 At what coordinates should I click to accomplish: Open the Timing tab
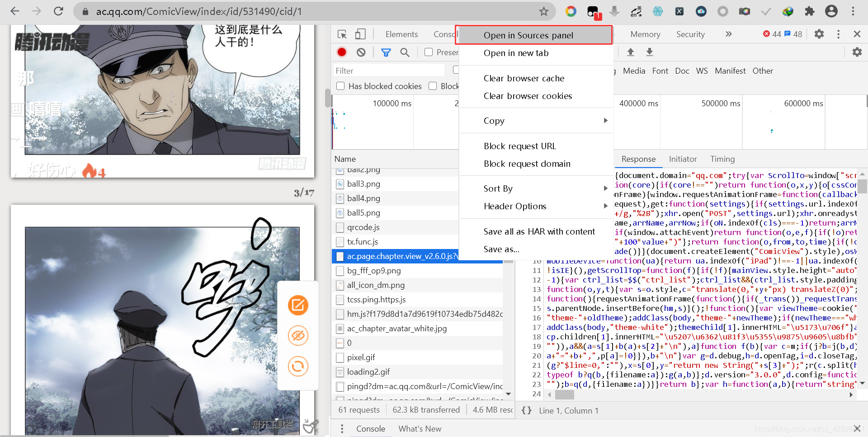[x=722, y=159]
